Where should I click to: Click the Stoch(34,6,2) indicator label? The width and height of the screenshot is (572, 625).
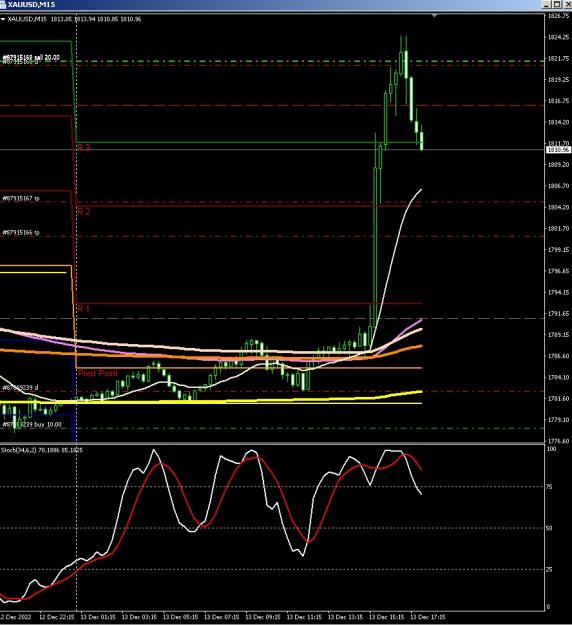18,450
